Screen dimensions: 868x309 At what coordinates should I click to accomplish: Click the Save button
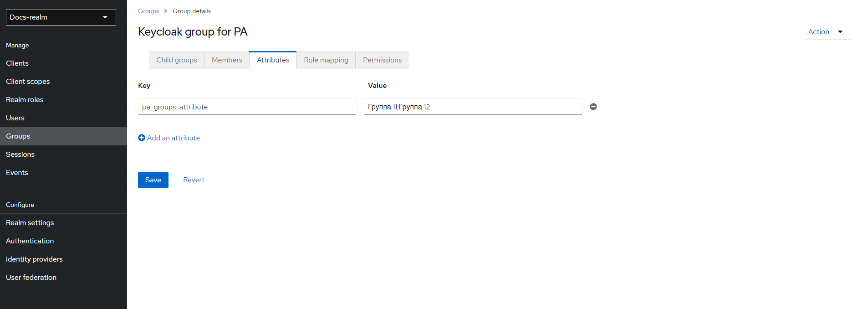tap(153, 180)
